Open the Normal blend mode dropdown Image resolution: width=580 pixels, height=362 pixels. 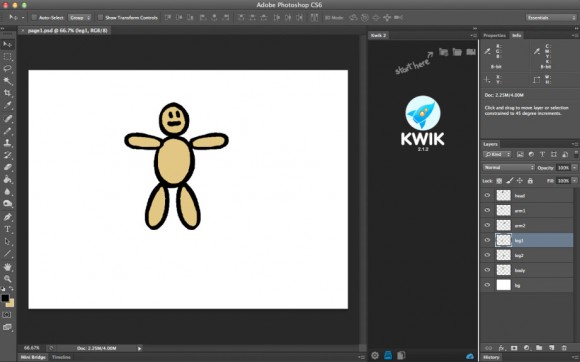(509, 168)
